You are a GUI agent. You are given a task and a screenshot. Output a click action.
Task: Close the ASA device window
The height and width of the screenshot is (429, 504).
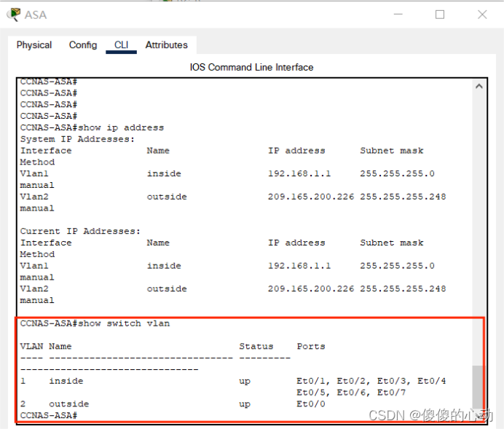pos(482,15)
